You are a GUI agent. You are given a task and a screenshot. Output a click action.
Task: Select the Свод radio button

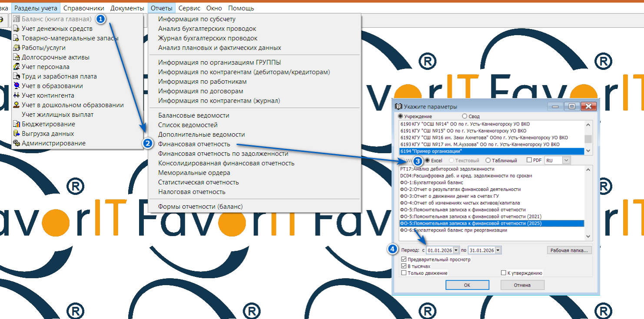click(x=465, y=116)
